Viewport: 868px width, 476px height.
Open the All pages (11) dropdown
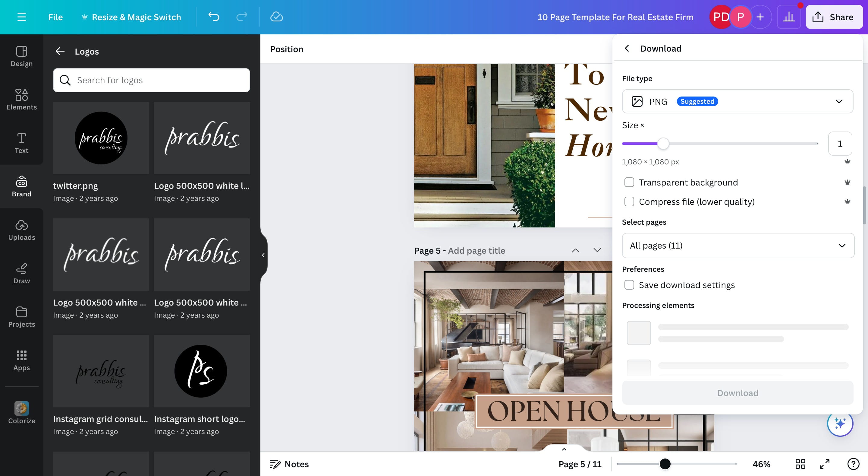click(x=738, y=245)
